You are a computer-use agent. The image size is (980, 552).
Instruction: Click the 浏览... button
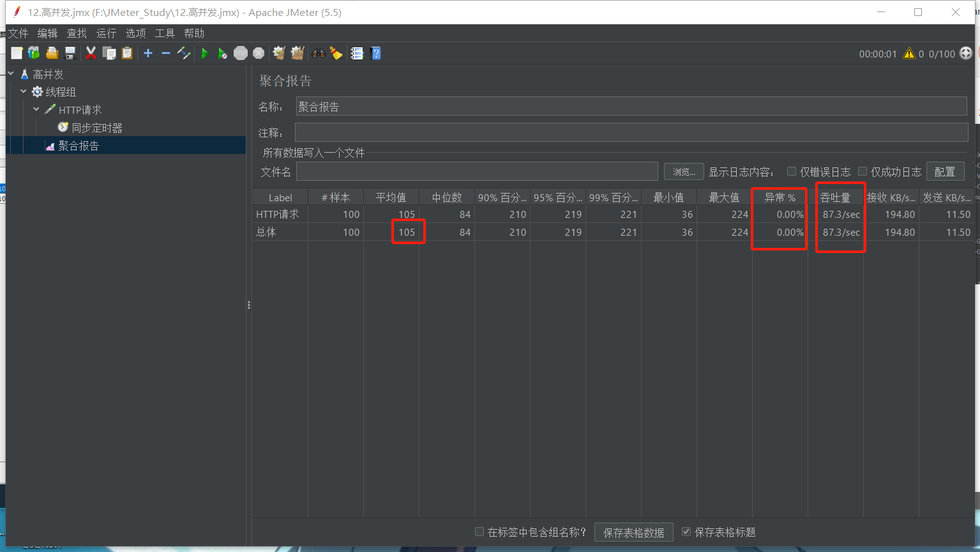point(684,171)
